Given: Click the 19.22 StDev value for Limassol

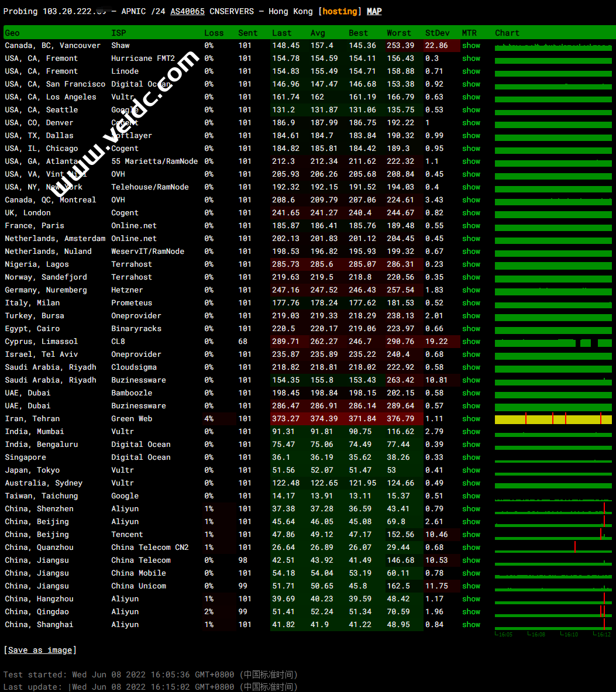Looking at the screenshot, I should click(x=436, y=342).
